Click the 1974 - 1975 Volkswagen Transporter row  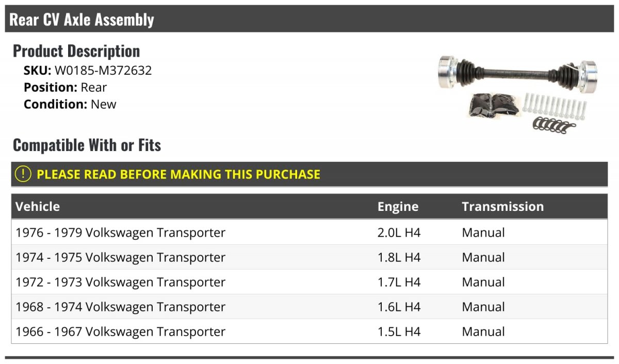[x=309, y=257]
